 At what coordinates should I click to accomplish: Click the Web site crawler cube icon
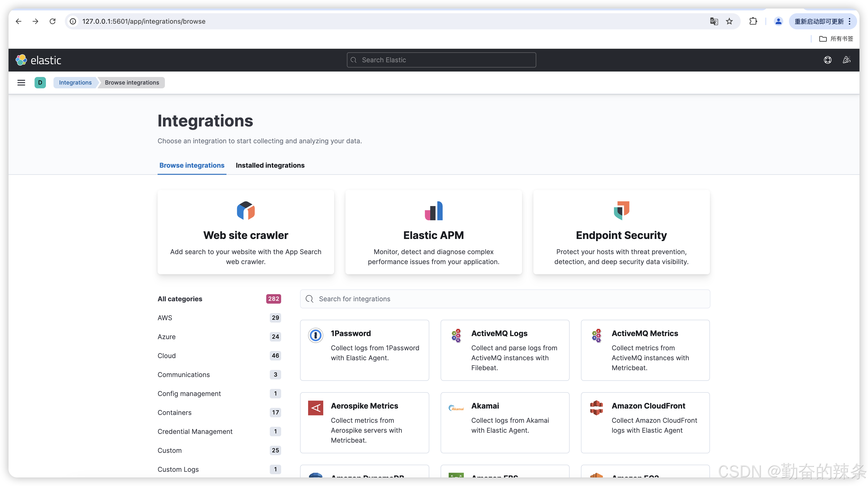[x=246, y=210]
